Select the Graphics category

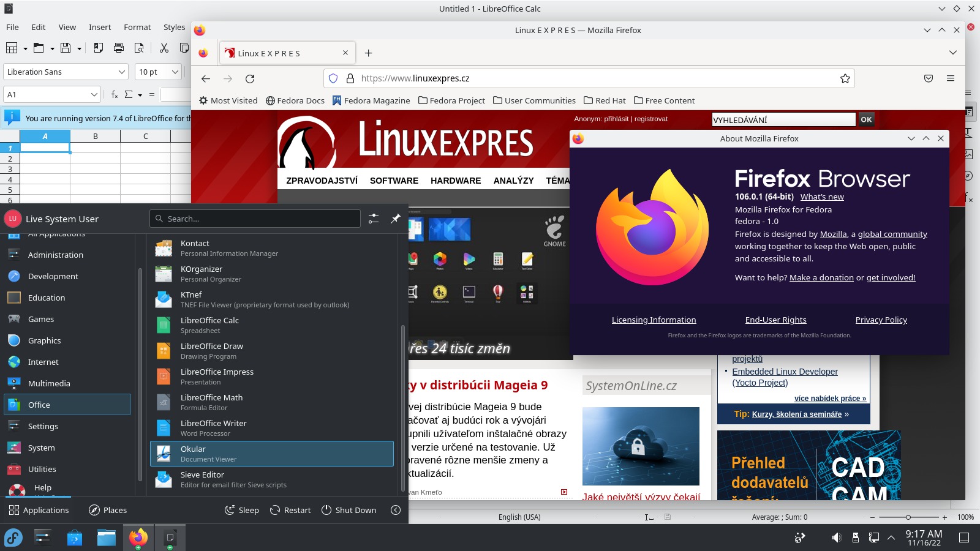click(x=67, y=340)
